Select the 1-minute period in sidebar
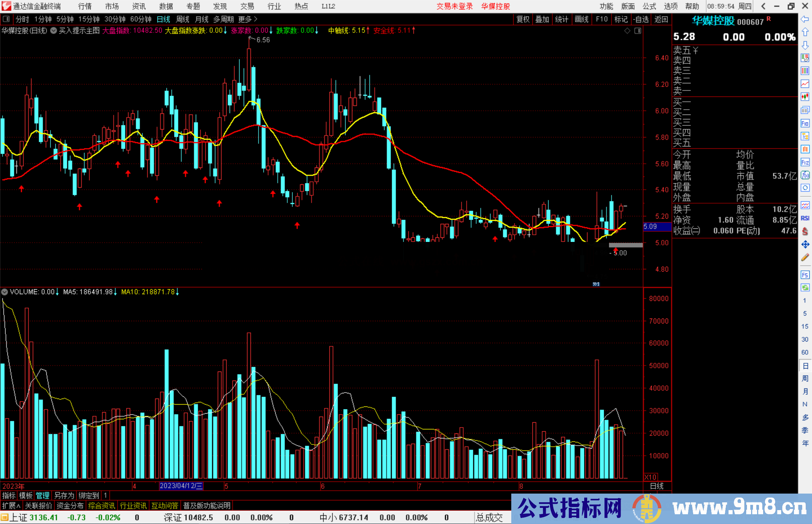 click(x=804, y=301)
